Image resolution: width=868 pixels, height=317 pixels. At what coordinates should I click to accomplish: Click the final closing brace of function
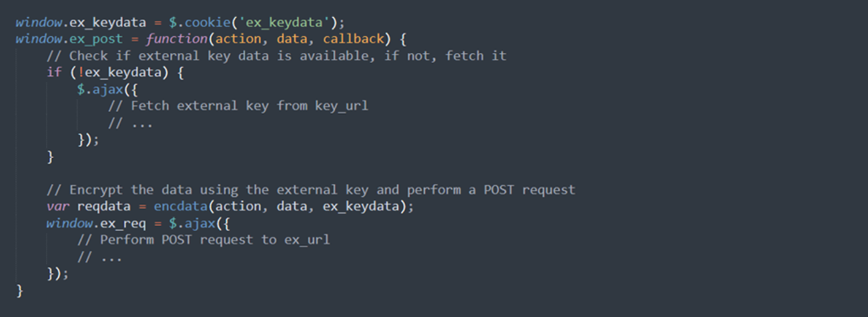[x=20, y=289]
